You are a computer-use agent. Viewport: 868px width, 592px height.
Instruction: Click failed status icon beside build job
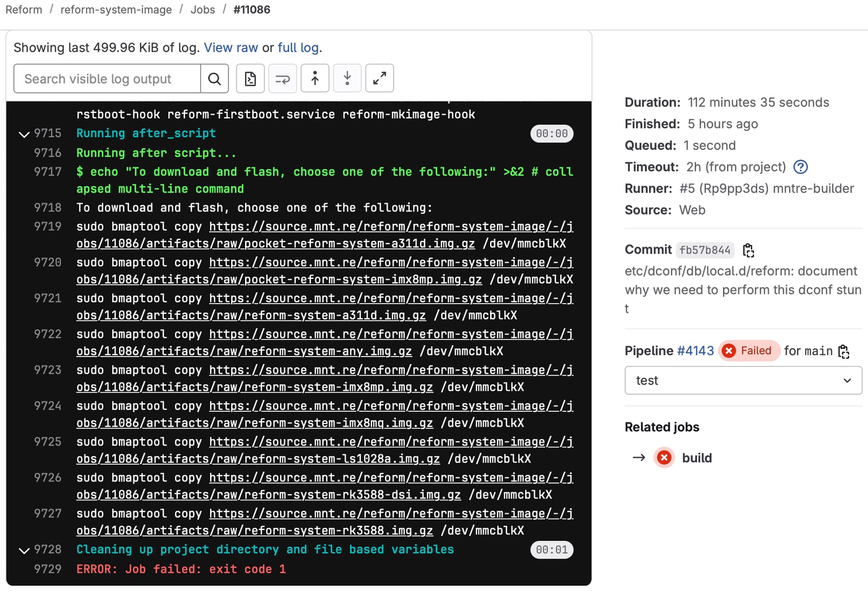[x=664, y=458]
